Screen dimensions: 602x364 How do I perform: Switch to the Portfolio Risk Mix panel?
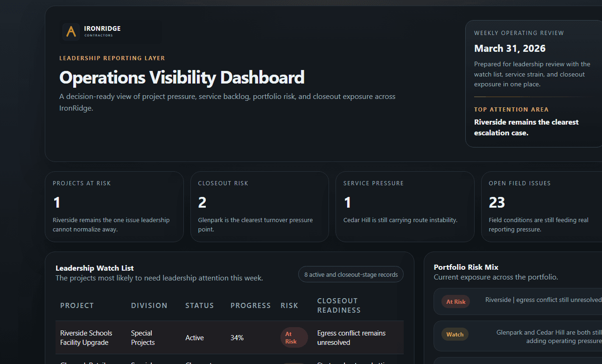point(466,267)
